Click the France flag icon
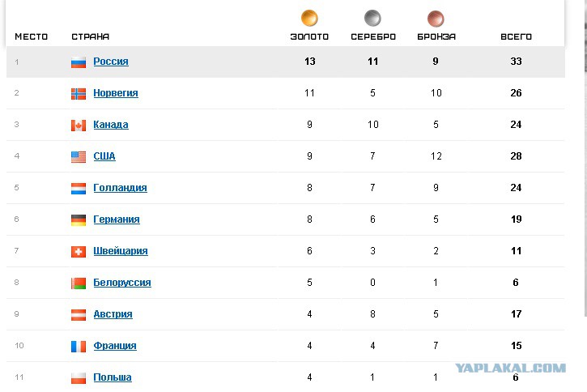The height and width of the screenshot is (392, 587). (79, 346)
